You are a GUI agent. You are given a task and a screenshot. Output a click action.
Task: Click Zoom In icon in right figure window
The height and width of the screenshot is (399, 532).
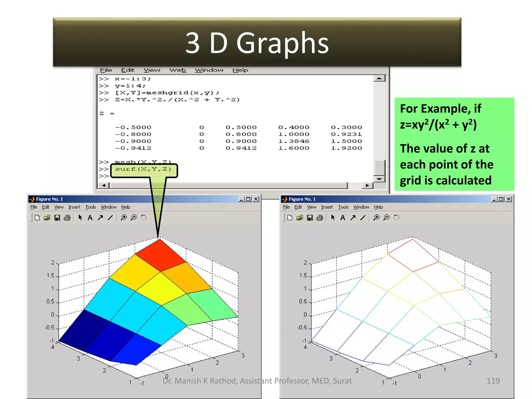pos(376,218)
